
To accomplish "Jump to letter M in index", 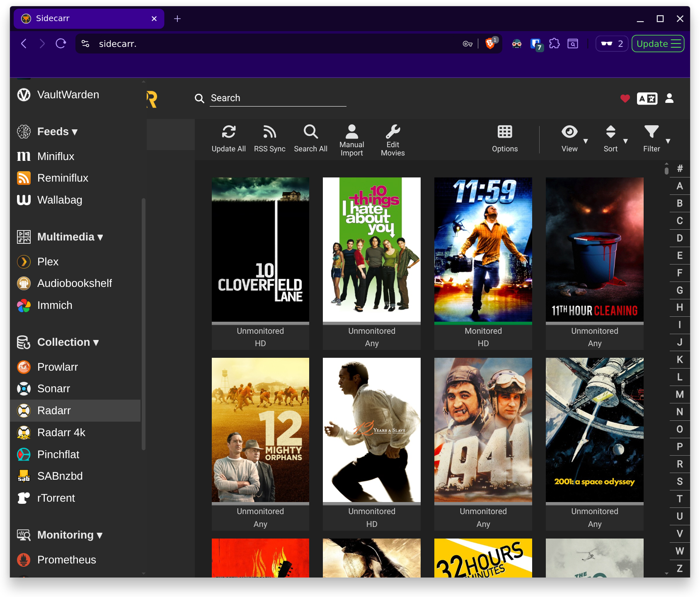I will coord(680,395).
